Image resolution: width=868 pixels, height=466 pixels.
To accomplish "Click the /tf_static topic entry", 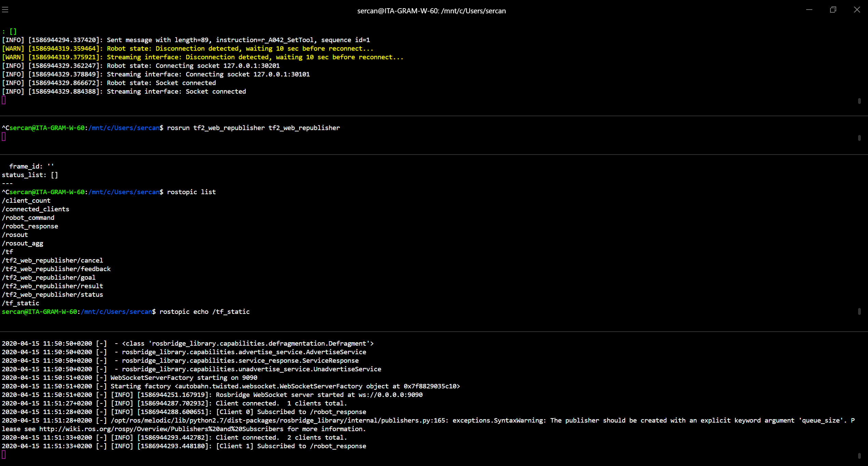I will [20, 303].
